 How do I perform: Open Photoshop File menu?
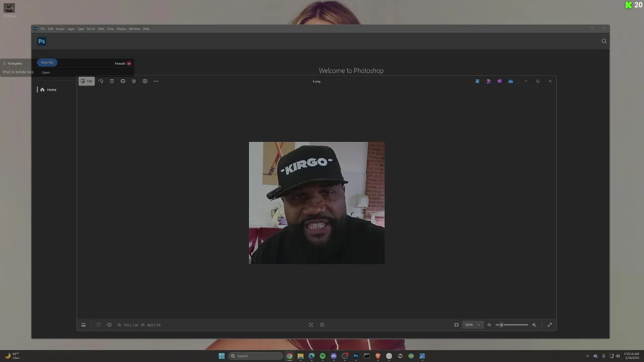(43, 29)
